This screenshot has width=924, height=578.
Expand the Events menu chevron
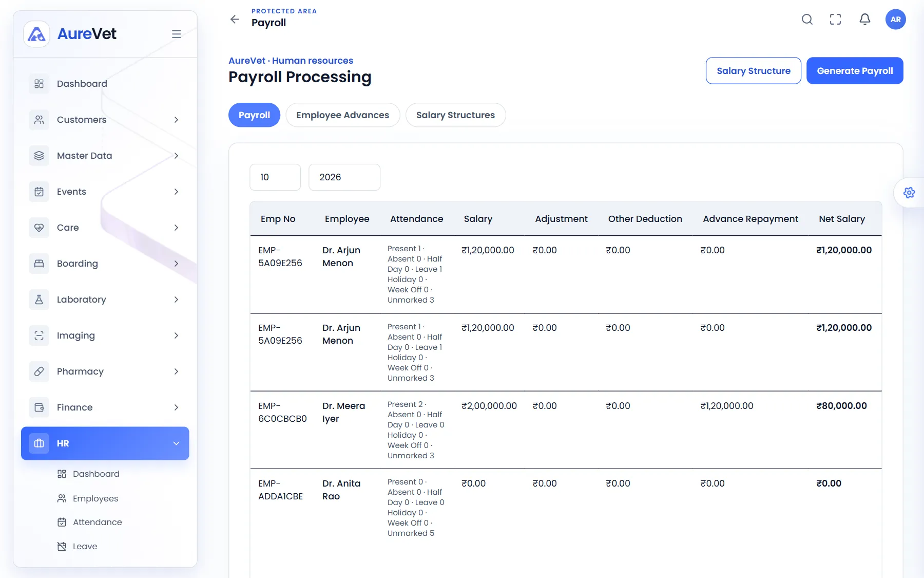click(176, 192)
